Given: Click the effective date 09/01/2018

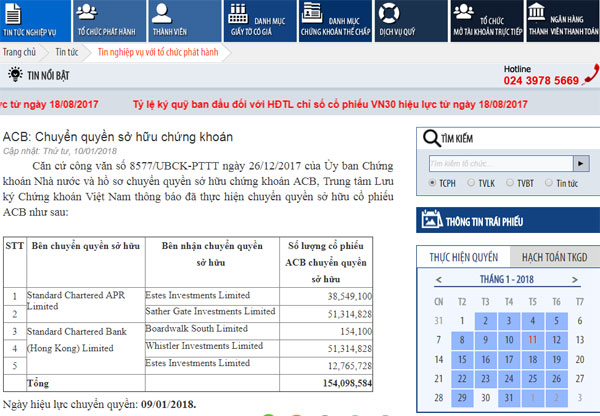Looking at the screenshot, I should 168,405.
